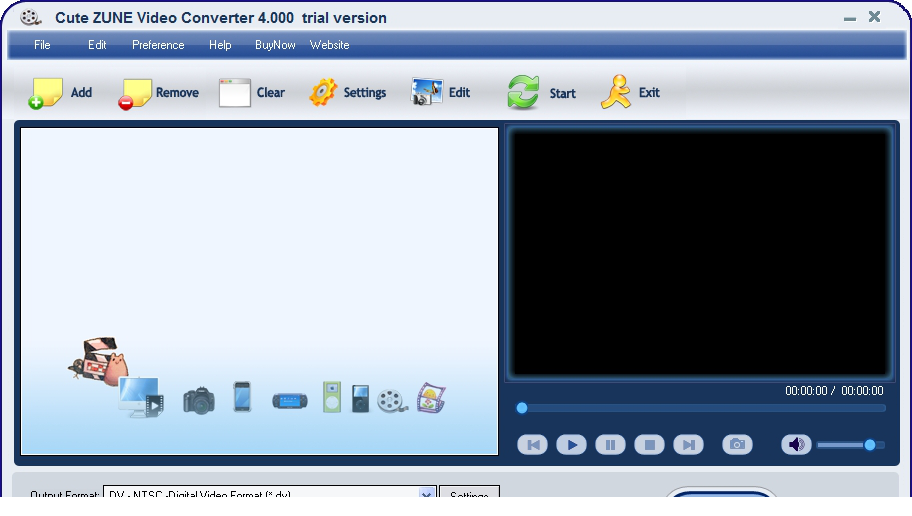The image size is (912, 516).
Task: Click the black media player device icon
Action: pyautogui.click(x=361, y=399)
